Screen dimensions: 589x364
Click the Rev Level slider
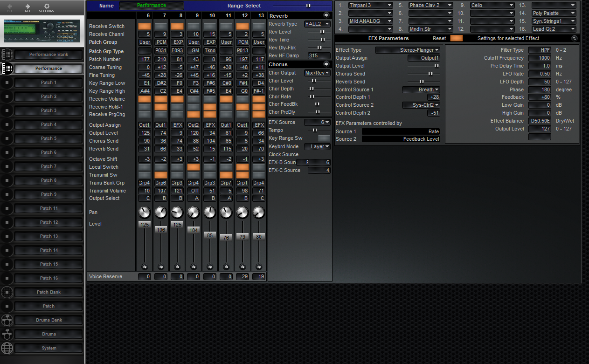[x=319, y=32]
